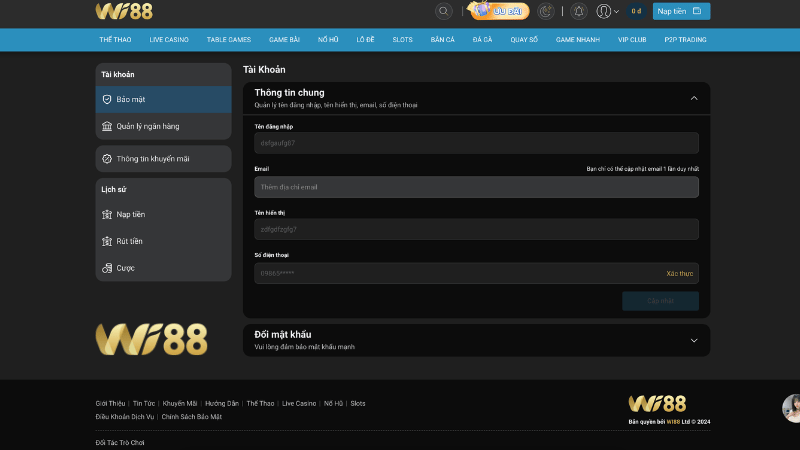Select the VIP CLUB menu item
The image size is (800, 450).
coord(632,40)
